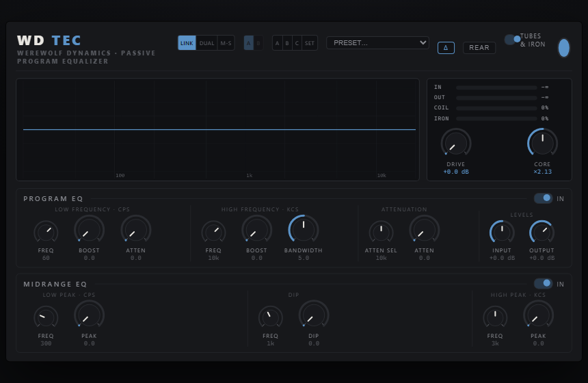This screenshot has width=588, height=383.
Task: Click the MIDRANGE EQ section heading
Action: point(55,285)
